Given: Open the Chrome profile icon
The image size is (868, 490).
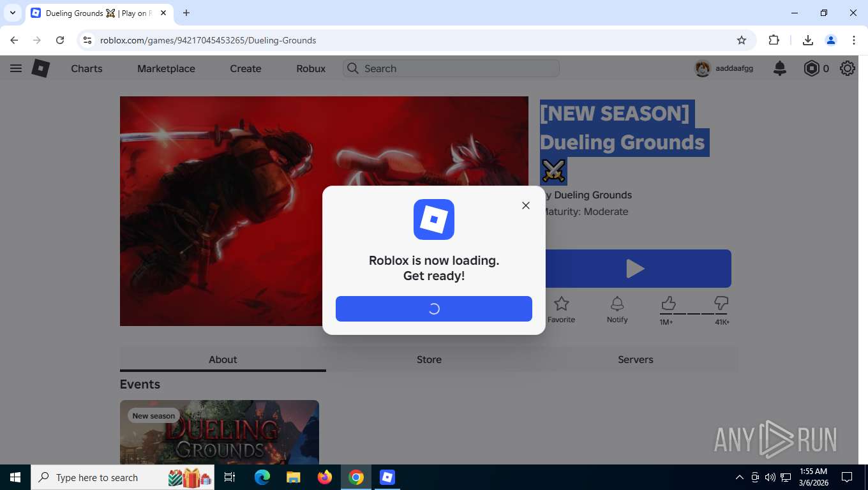Looking at the screenshot, I should 831,40.
